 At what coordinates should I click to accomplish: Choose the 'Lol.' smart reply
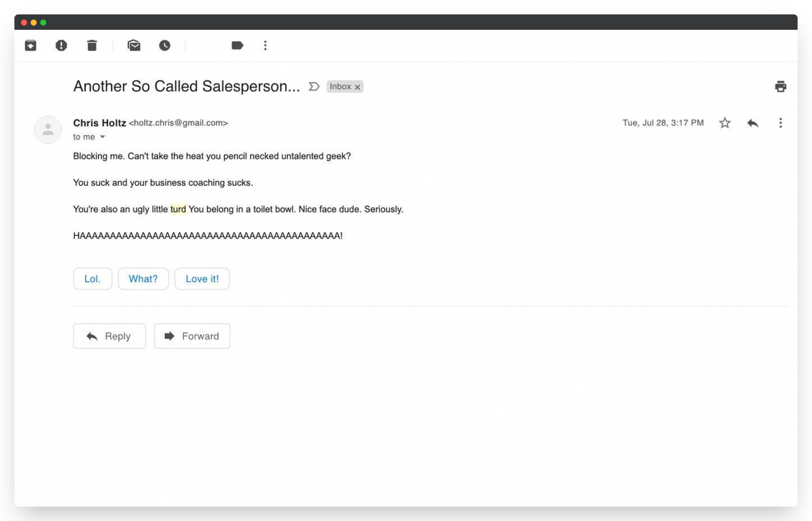pos(93,279)
